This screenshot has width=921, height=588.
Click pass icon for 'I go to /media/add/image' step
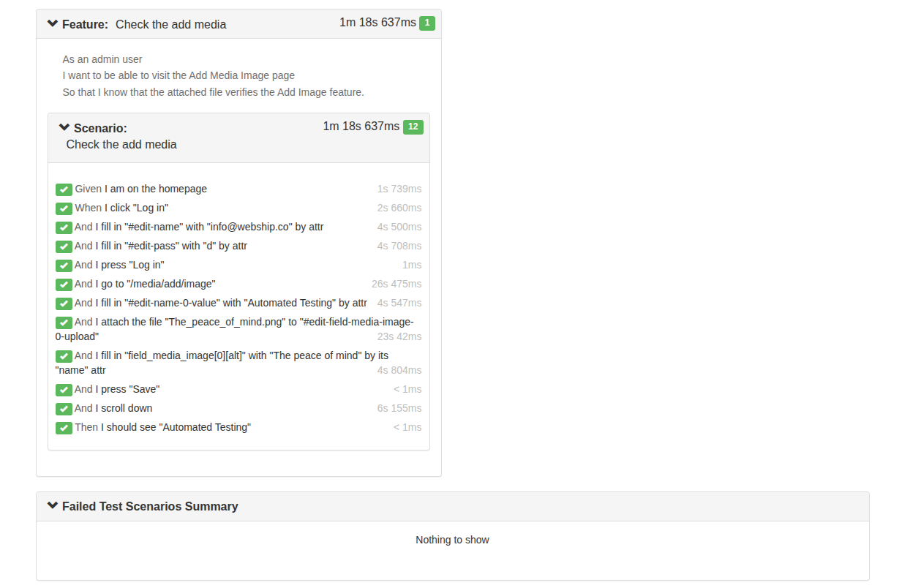tap(64, 284)
